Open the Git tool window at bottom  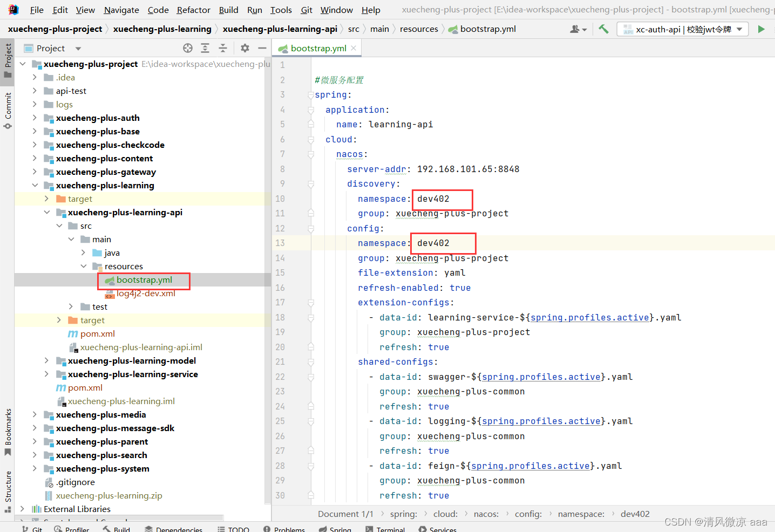pyautogui.click(x=32, y=529)
